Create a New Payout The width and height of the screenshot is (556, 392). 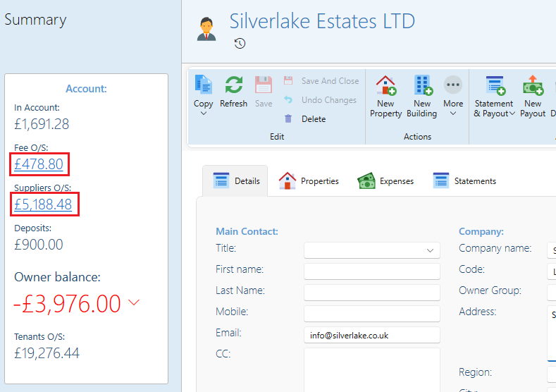click(x=533, y=97)
